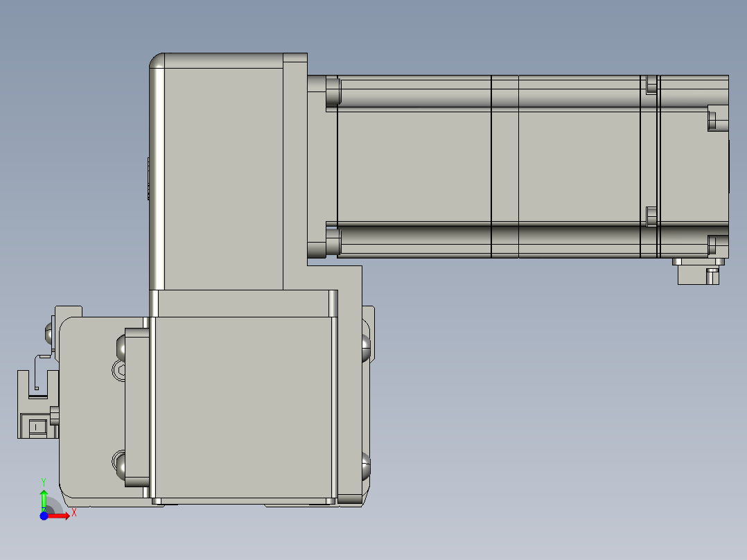Select the tall gearbox housing face
The image size is (747, 560).
223,179
